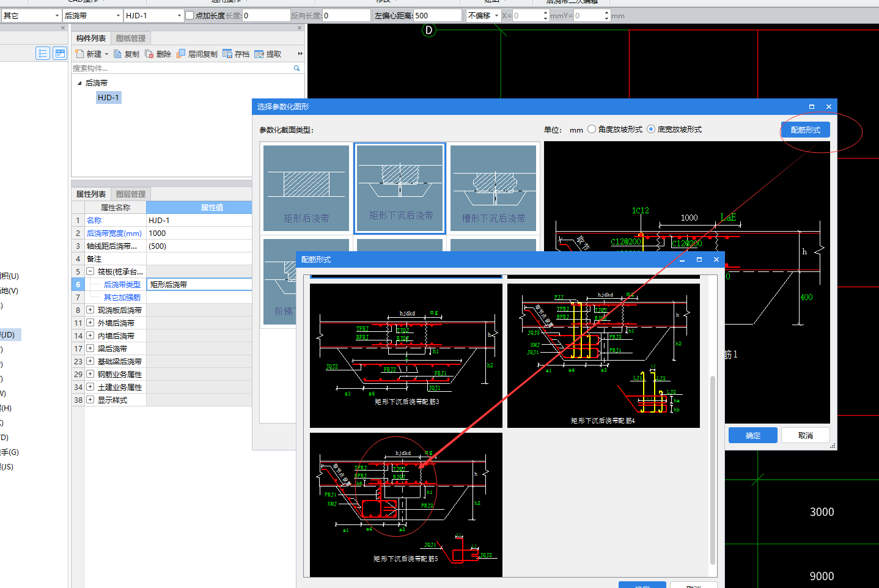Expand the 土建业务属性 property group
This screenshot has height=588, width=879.
[90, 387]
